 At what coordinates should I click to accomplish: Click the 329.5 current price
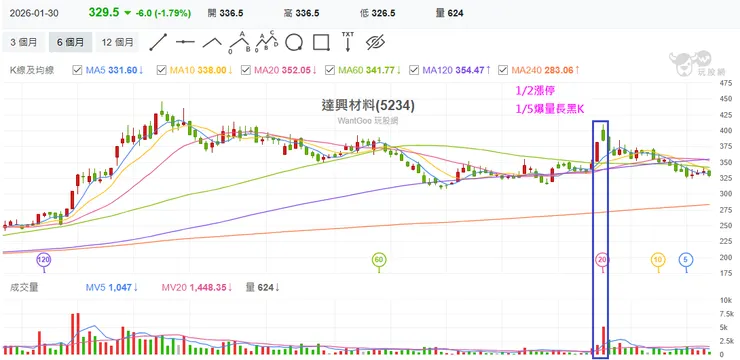pyautogui.click(x=104, y=13)
